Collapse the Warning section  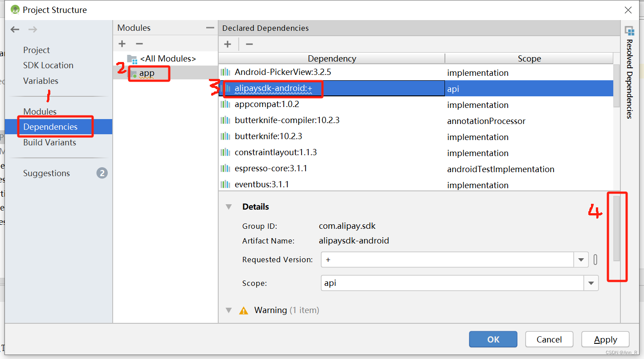[228, 310]
